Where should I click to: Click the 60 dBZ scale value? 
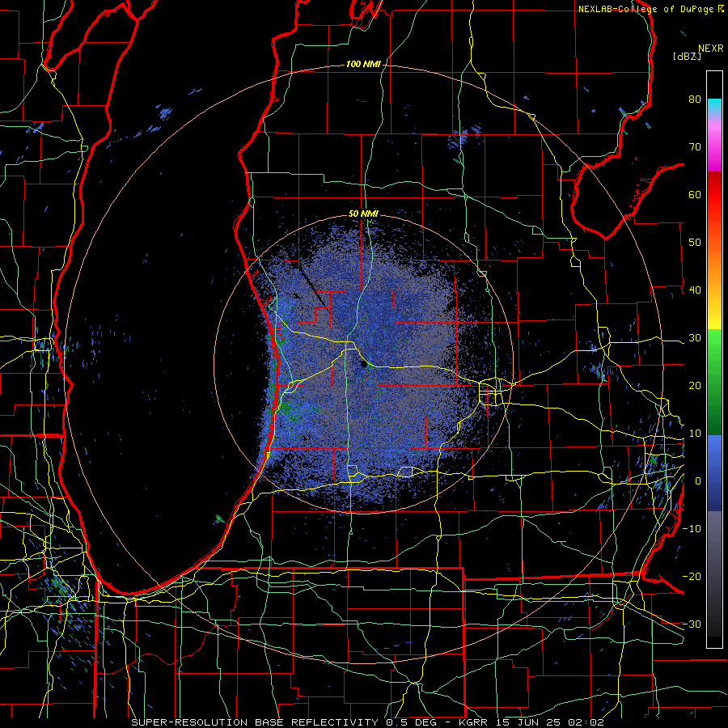click(x=695, y=194)
